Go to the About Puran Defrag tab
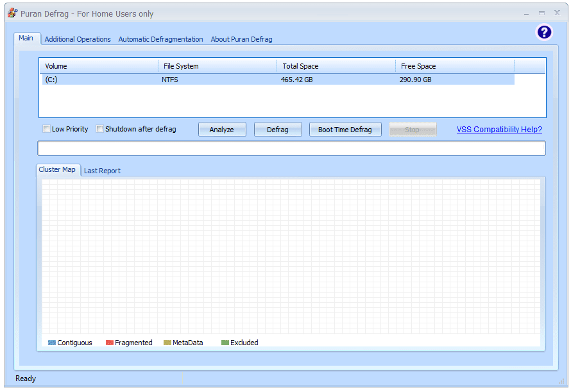The width and height of the screenshot is (571, 392). [241, 39]
